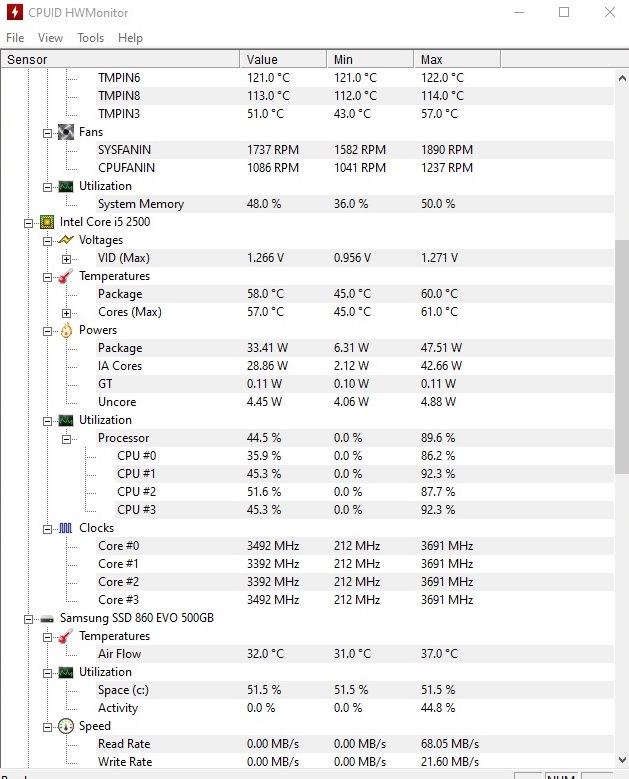The width and height of the screenshot is (629, 779).
Task: Collapse the Processor utilization list
Action: pos(66,439)
